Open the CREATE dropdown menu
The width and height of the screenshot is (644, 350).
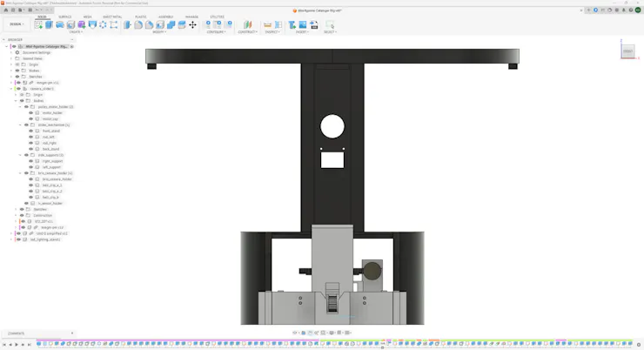coord(76,32)
